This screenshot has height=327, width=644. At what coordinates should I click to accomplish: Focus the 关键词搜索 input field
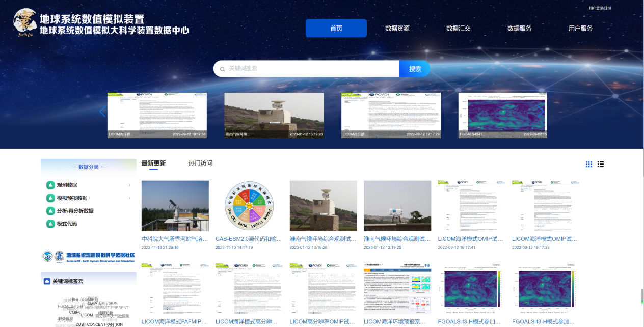pos(311,69)
